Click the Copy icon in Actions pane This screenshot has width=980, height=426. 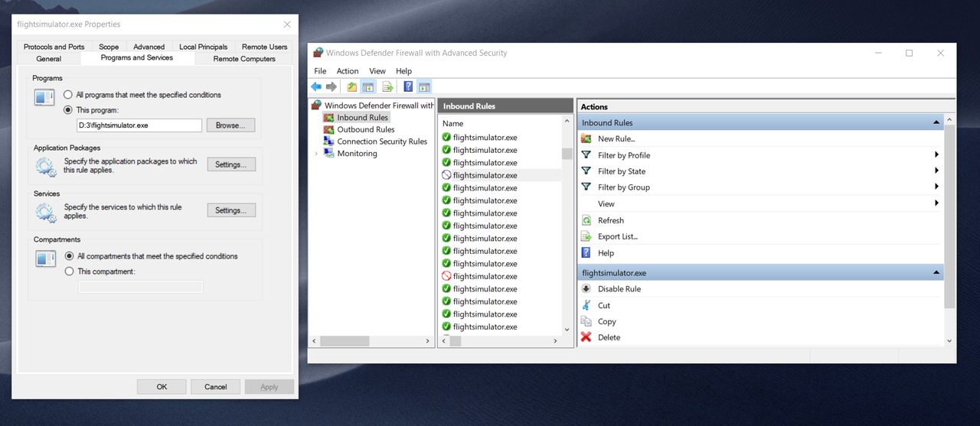pyautogui.click(x=586, y=321)
